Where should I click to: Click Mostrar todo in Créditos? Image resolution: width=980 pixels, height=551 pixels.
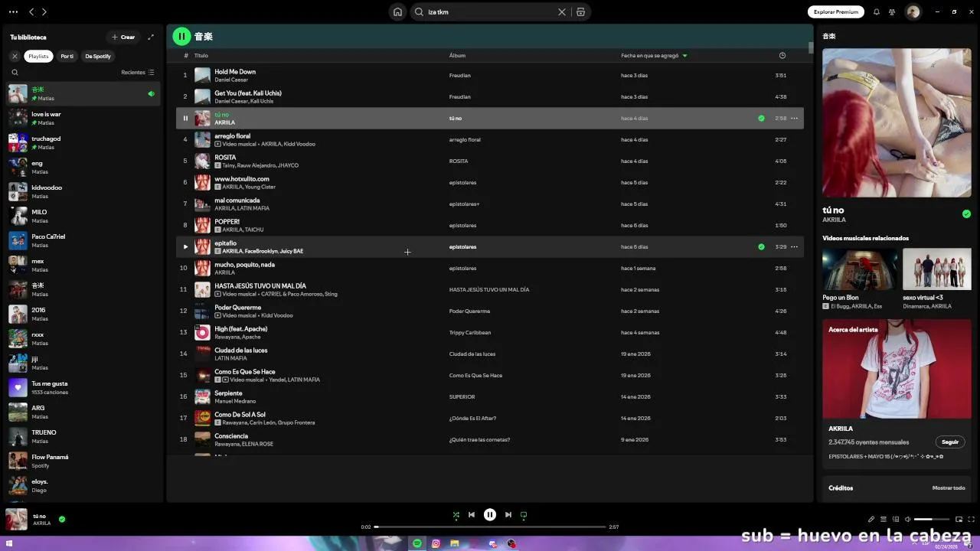(x=949, y=487)
